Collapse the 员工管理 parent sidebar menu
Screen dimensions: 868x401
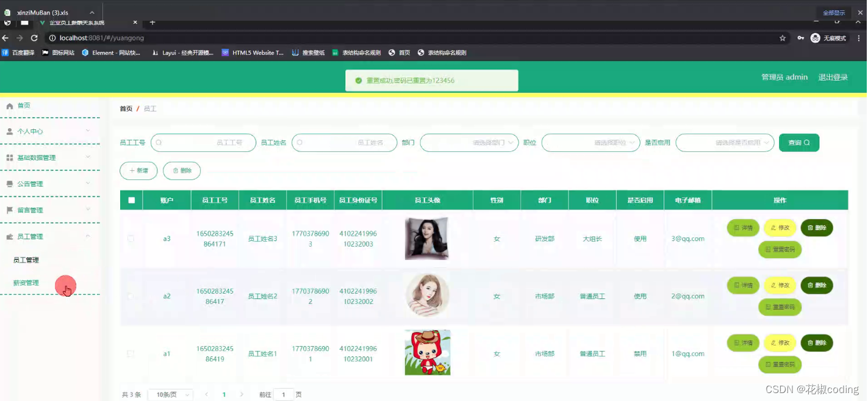[x=49, y=236]
